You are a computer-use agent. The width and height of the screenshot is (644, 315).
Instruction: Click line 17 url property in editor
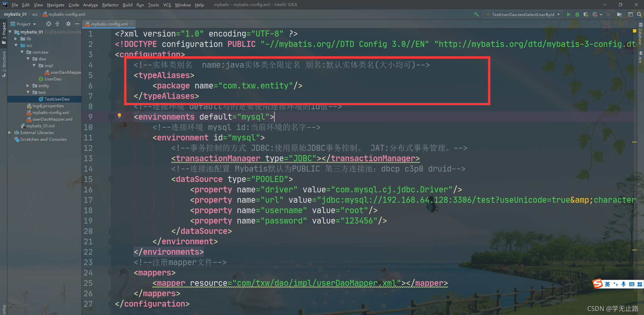pyautogui.click(x=413, y=200)
